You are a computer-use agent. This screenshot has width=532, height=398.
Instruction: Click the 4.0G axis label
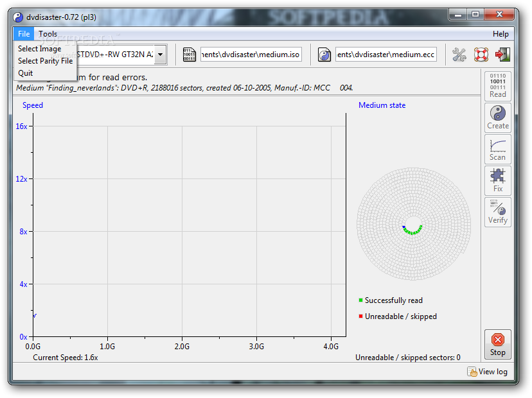click(331, 347)
